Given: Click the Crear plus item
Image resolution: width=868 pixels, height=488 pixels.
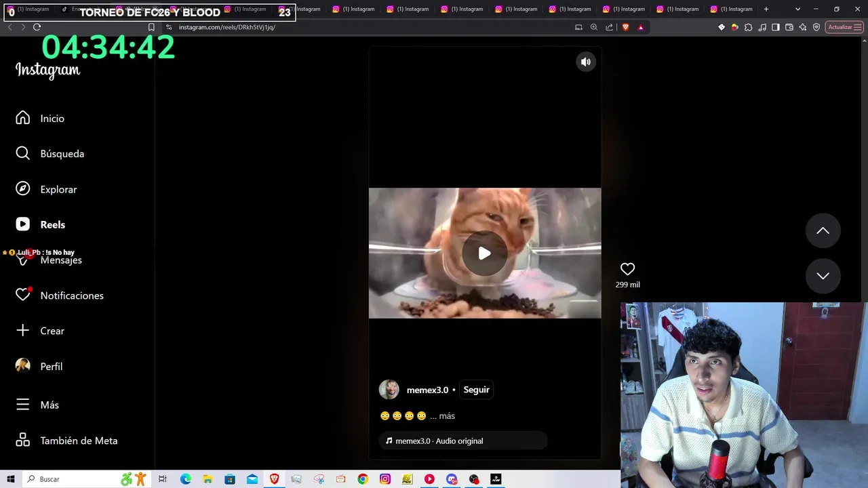Looking at the screenshot, I should pos(41,331).
